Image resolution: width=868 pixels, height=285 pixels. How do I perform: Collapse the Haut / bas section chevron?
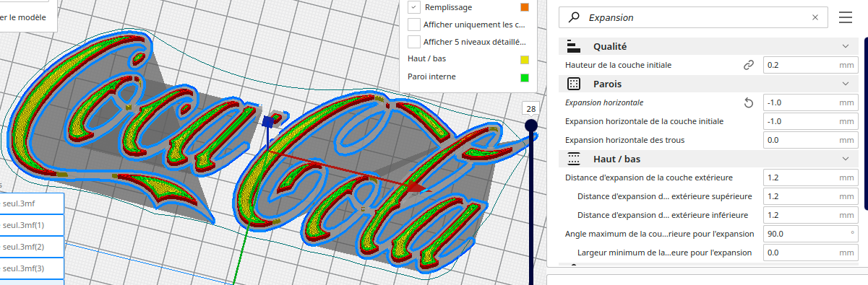click(846, 159)
